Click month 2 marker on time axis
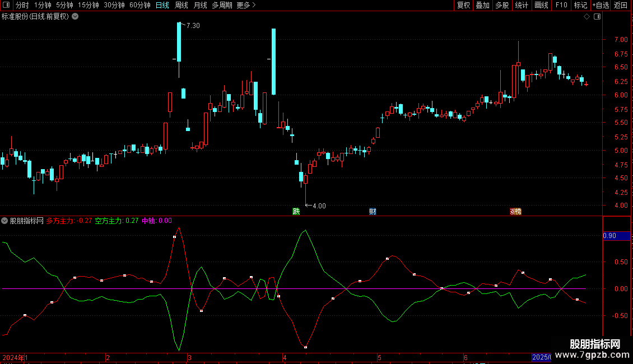Screen dimensions: 633x364 [108, 357]
